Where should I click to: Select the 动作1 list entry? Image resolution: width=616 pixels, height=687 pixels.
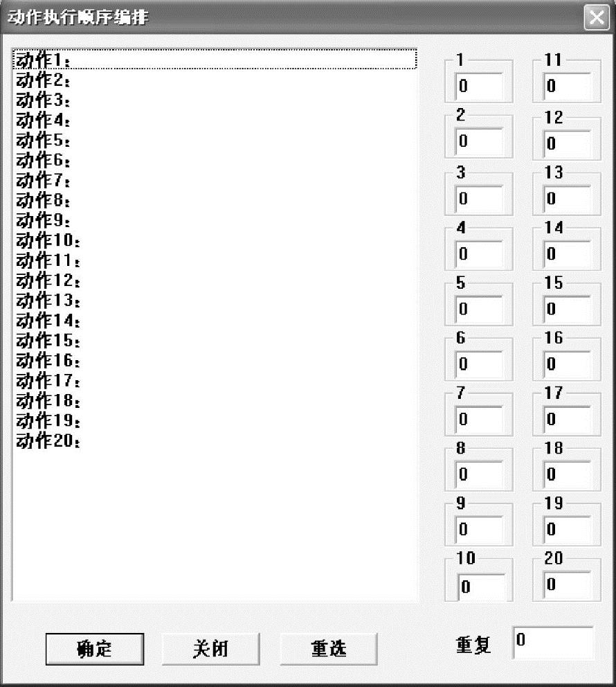[215, 59]
